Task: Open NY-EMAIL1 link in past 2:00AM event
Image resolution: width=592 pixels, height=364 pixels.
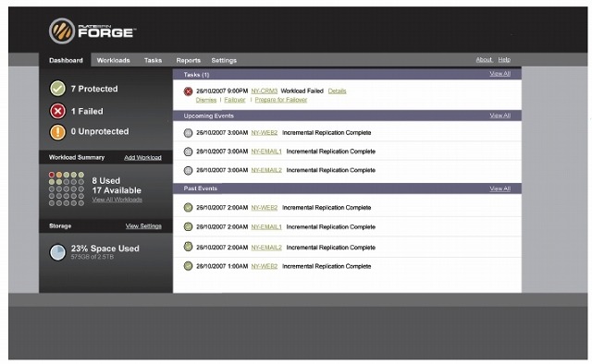Action: (266, 227)
